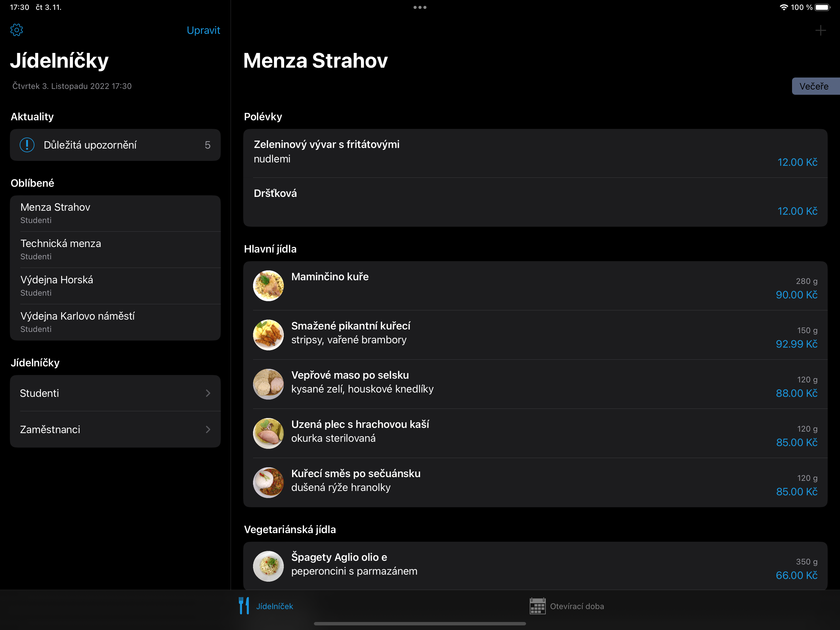Tap the three-dot multitasking icon

point(420,7)
